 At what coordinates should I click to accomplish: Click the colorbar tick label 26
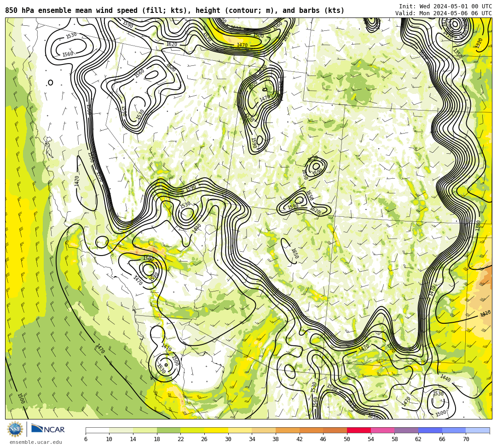point(204,439)
